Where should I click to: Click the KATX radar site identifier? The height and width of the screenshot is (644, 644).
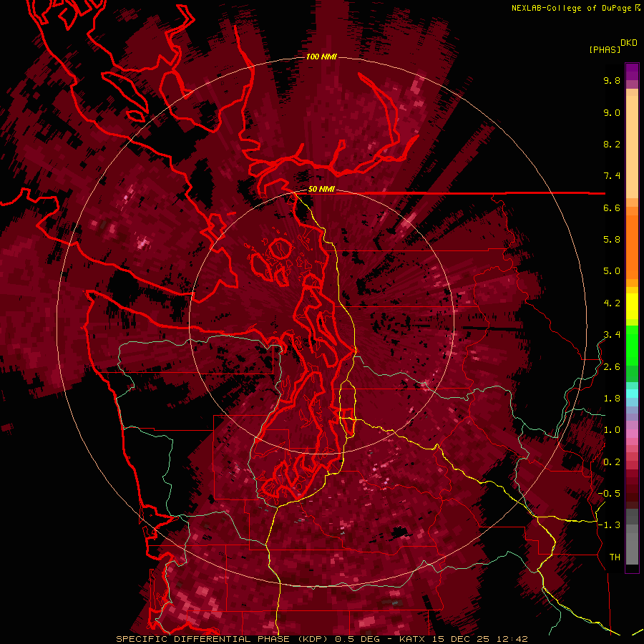pos(413,639)
